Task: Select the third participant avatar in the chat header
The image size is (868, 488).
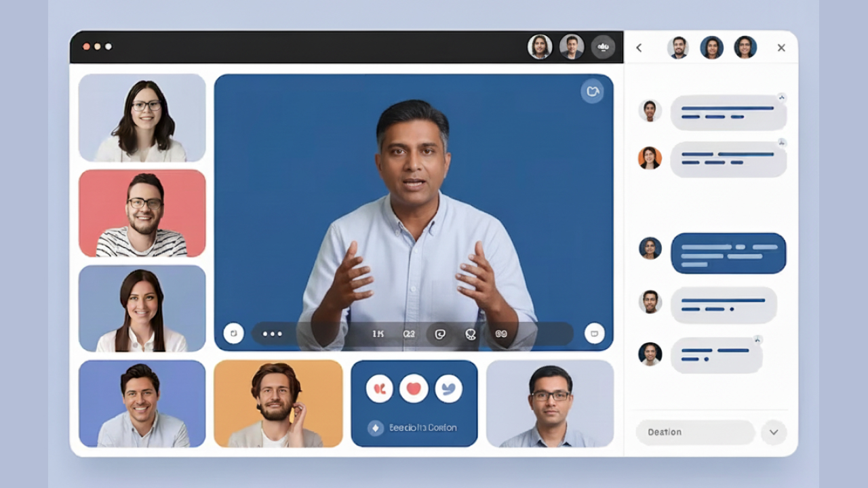Action: pos(745,47)
